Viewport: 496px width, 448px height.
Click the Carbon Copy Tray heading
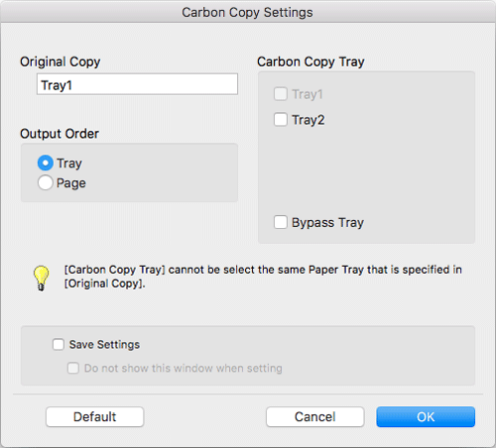point(310,61)
